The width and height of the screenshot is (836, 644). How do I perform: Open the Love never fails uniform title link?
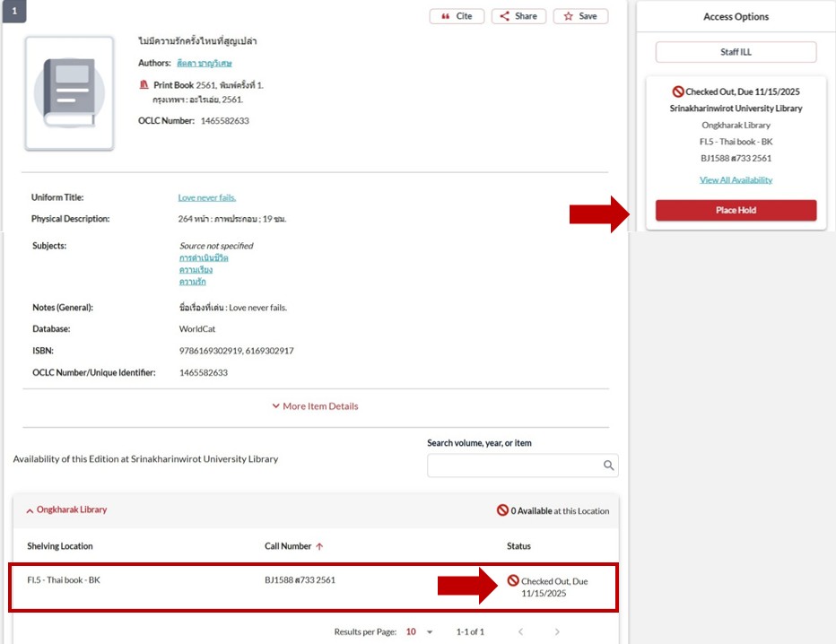coord(207,197)
